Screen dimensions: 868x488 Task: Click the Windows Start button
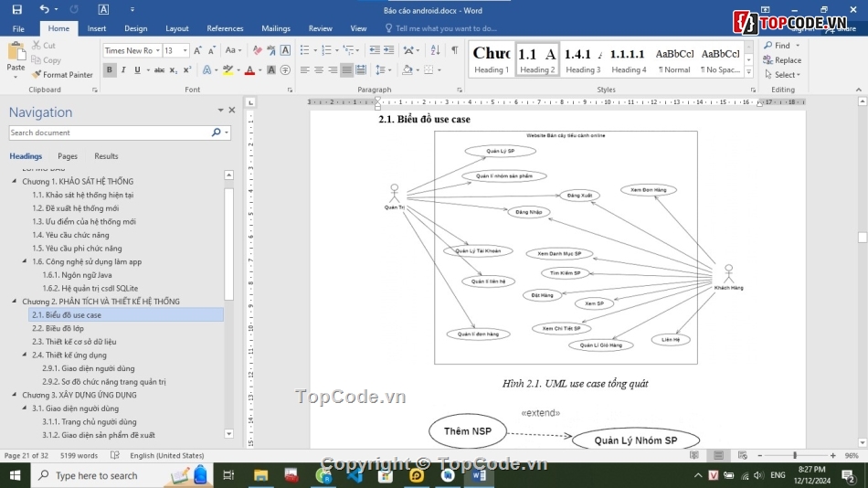point(15,475)
